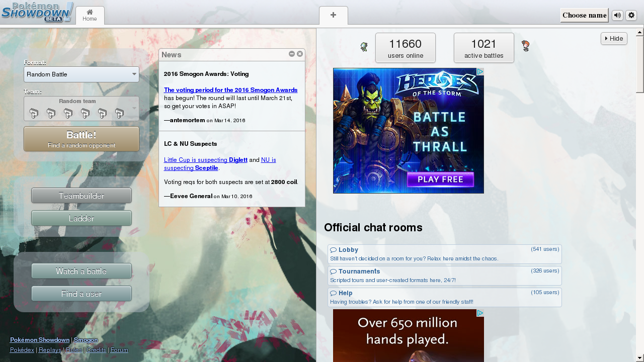This screenshot has height=362, width=644.
Task: Open the Pokédex link
Action: (x=22, y=350)
